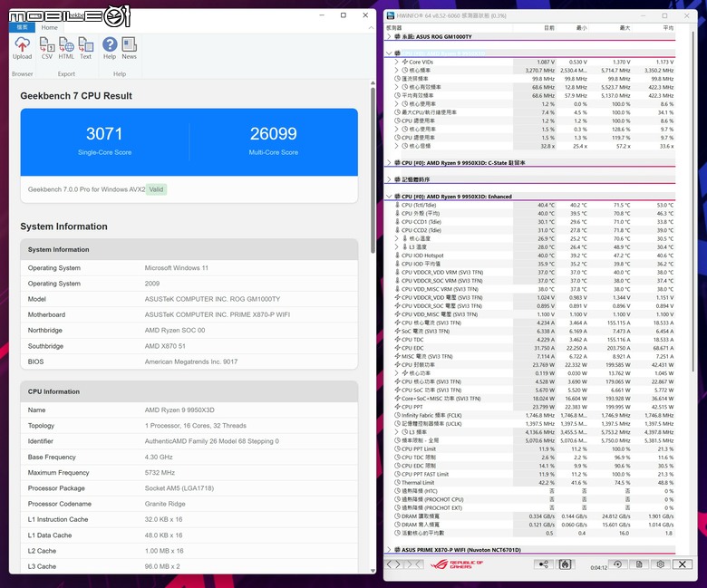Image resolution: width=707 pixels, height=588 pixels.
Task: Click the System Information table header
Action: pyautogui.click(x=189, y=250)
